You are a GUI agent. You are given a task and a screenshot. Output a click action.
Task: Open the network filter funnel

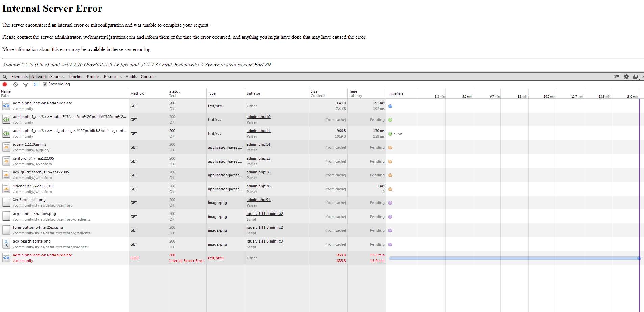click(26, 84)
